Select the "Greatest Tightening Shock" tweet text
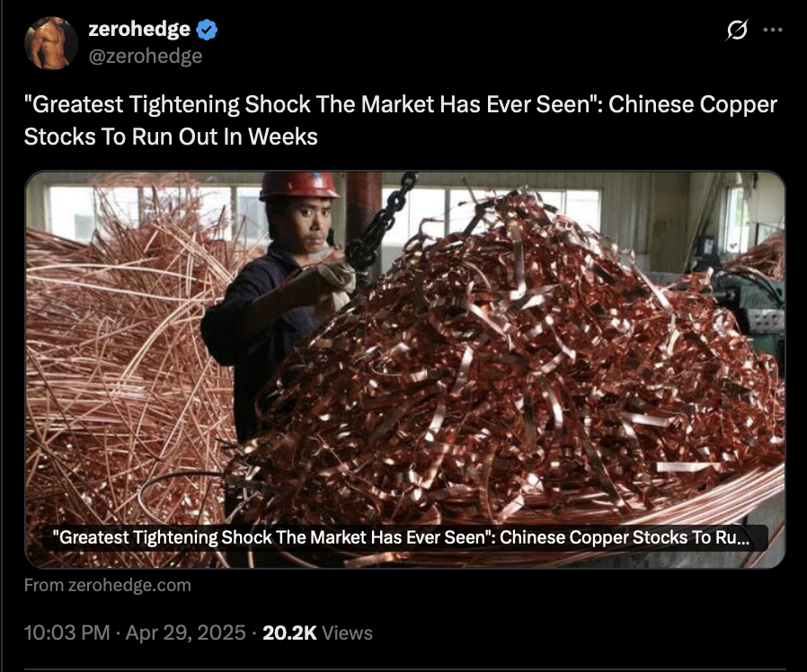This screenshot has width=807, height=672. [401, 120]
